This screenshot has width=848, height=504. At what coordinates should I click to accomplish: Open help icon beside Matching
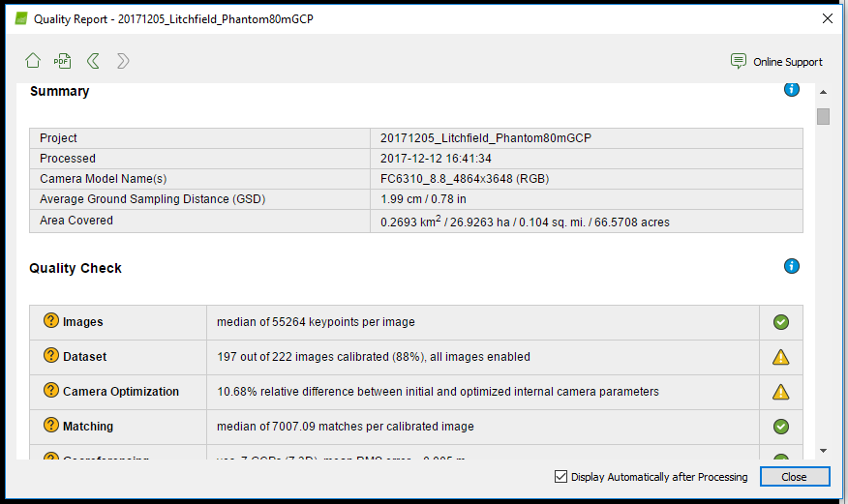(x=51, y=425)
